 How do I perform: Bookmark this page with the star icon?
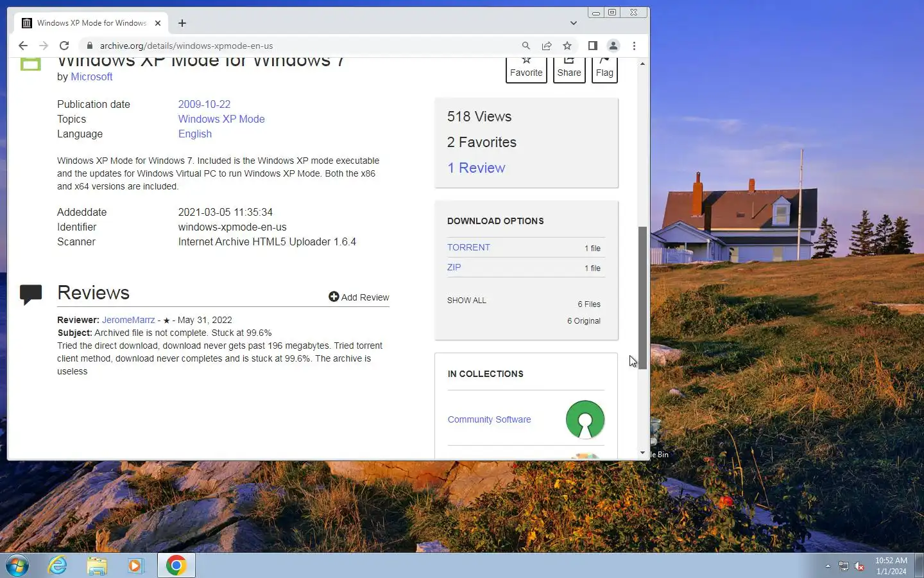pos(567,46)
